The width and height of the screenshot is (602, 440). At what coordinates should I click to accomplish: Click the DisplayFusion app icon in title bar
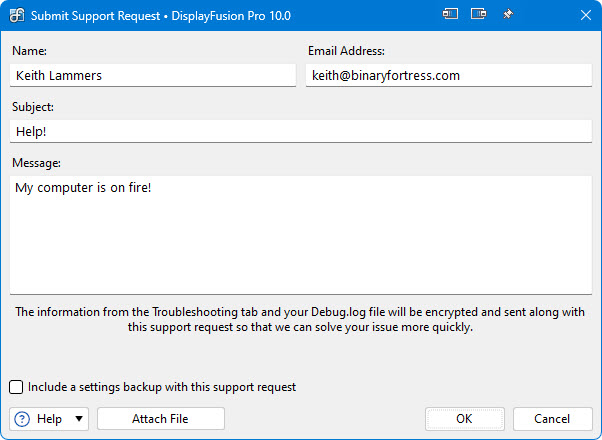click(17, 15)
